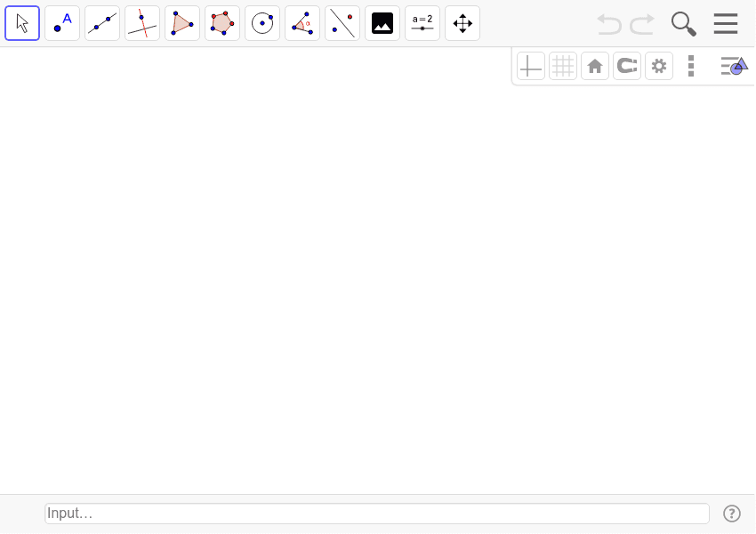Toggle the style bar button
Screen dimensions: 756x534
coord(735,66)
